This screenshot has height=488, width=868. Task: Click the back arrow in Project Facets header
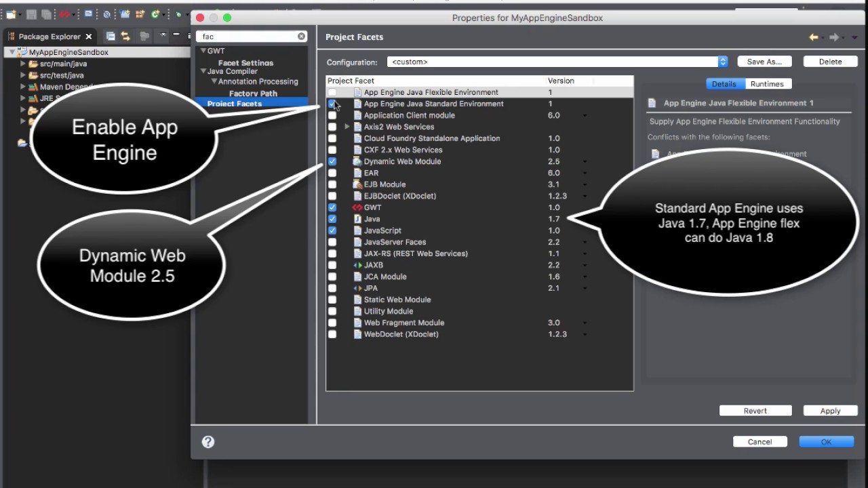[x=813, y=37]
